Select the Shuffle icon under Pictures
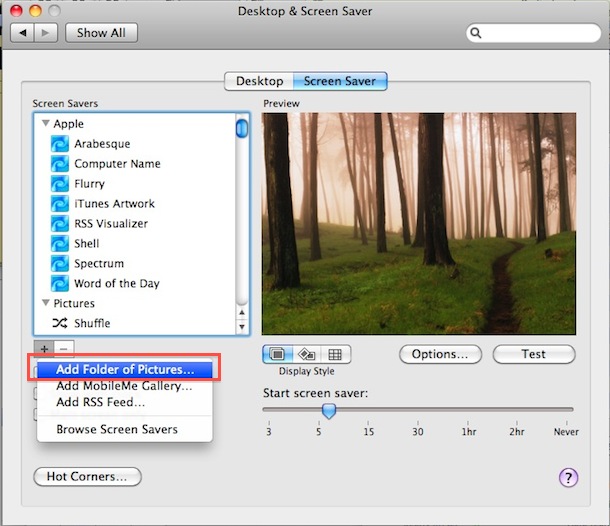Image resolution: width=610 pixels, height=526 pixels. (60, 324)
